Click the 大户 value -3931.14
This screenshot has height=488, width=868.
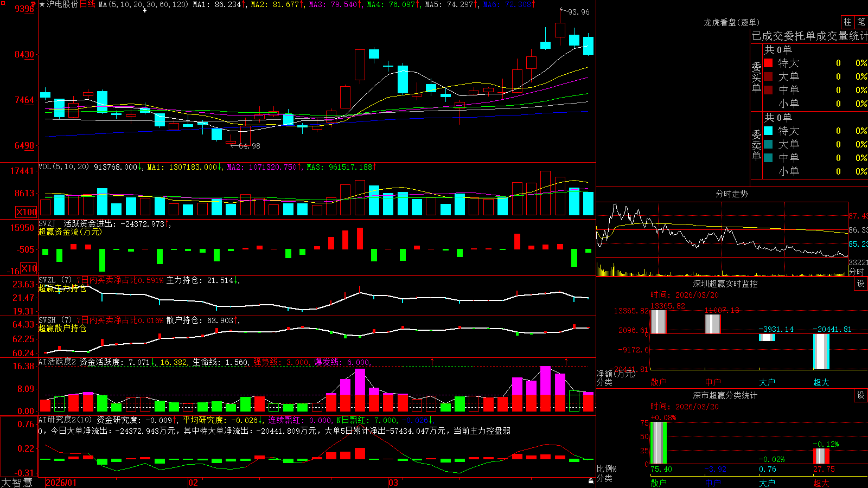(776, 329)
